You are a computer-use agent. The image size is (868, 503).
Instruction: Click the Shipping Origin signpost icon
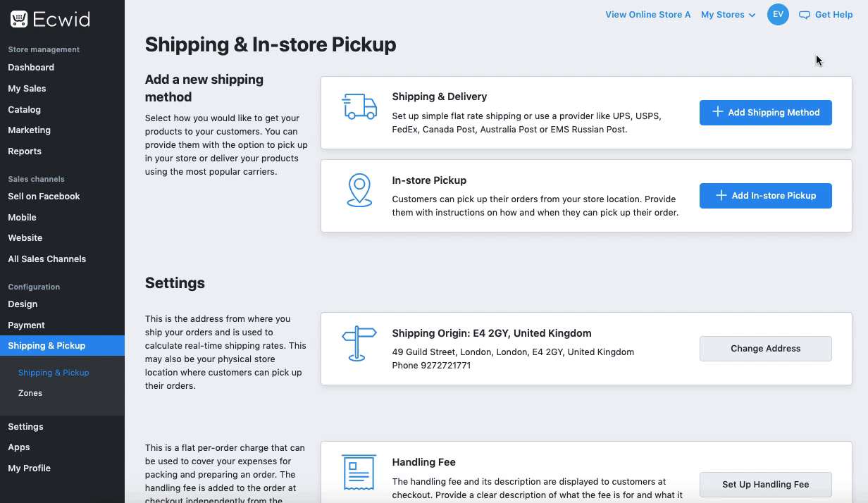tap(359, 343)
